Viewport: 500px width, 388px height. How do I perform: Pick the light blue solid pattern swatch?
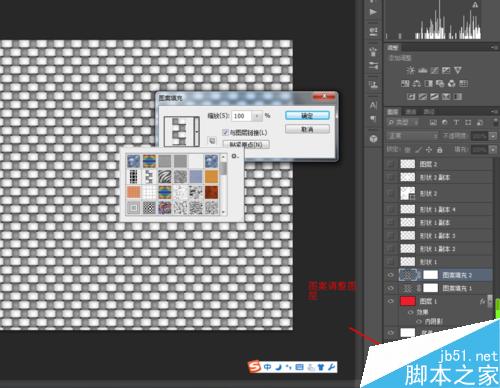coord(196,177)
